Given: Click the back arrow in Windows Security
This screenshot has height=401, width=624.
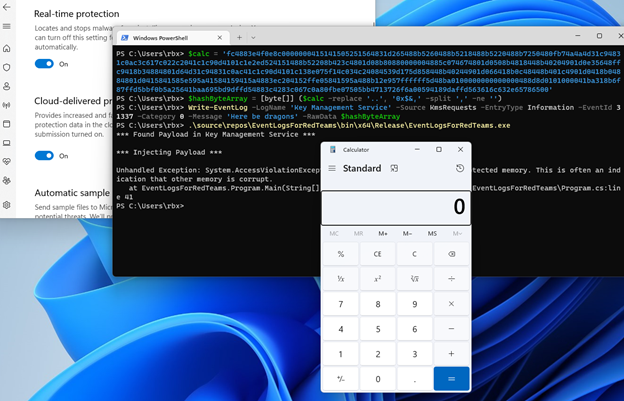Looking at the screenshot, I should click(7, 5).
